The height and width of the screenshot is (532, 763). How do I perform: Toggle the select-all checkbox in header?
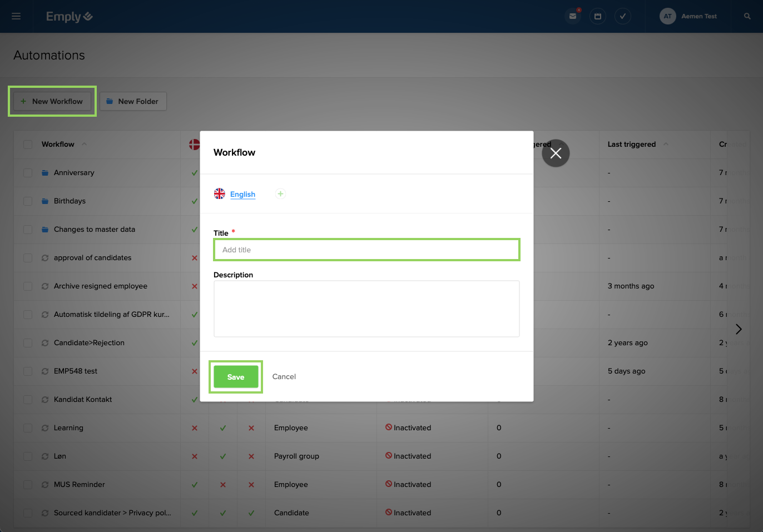[28, 145]
